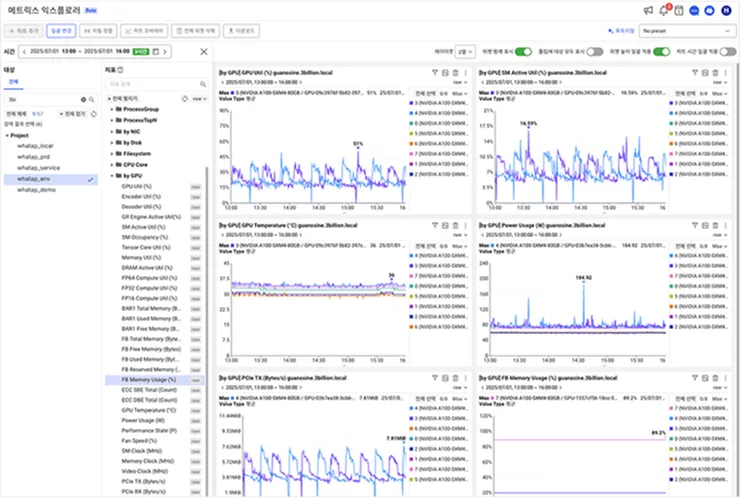Open the No preset dropdown

coord(687,31)
